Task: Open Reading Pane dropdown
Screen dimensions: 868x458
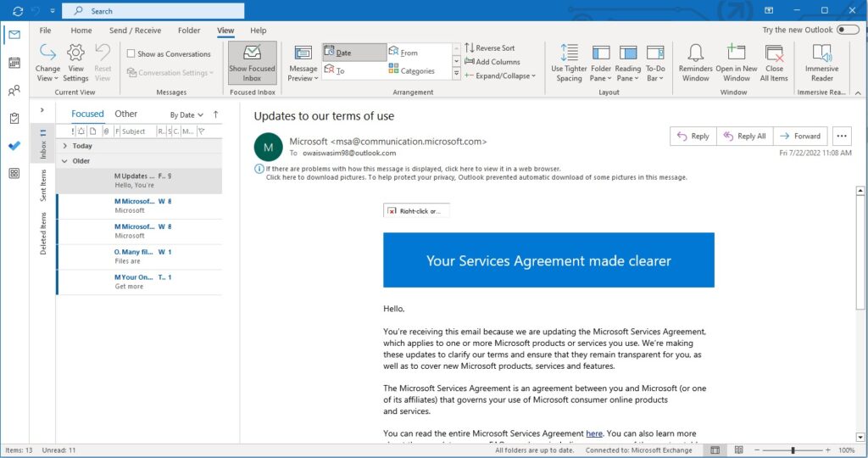Action: coord(628,63)
